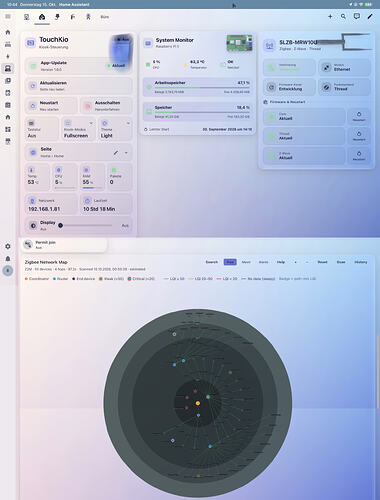Click the pencil icon in the Seite row

116,153
